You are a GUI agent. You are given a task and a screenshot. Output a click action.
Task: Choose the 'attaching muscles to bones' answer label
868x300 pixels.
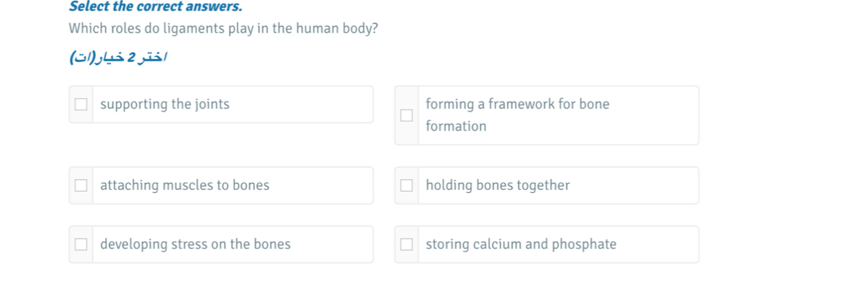point(185,186)
